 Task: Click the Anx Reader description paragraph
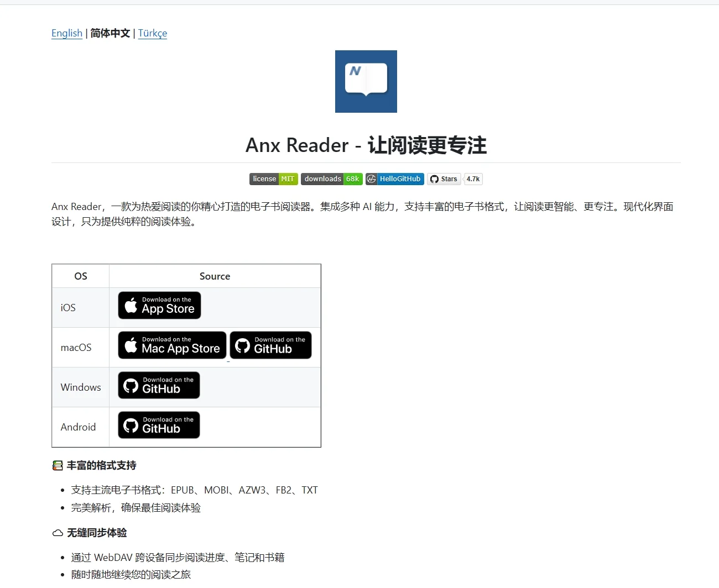(363, 214)
